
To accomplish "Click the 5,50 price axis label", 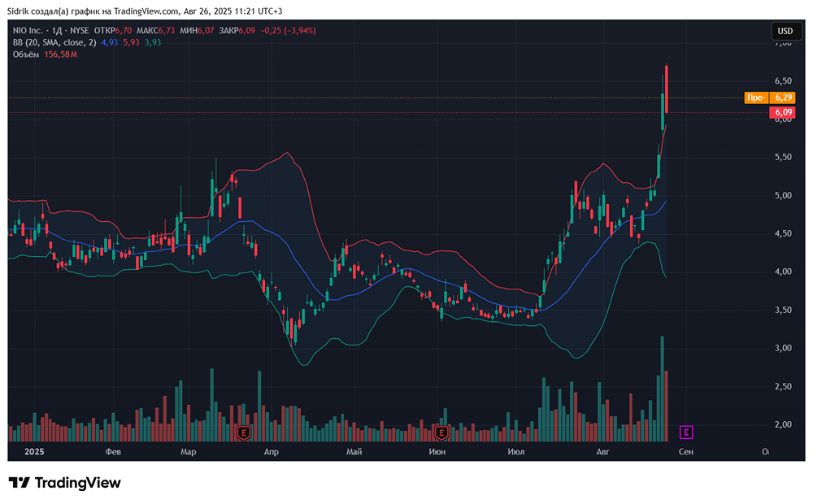I will 783,157.
